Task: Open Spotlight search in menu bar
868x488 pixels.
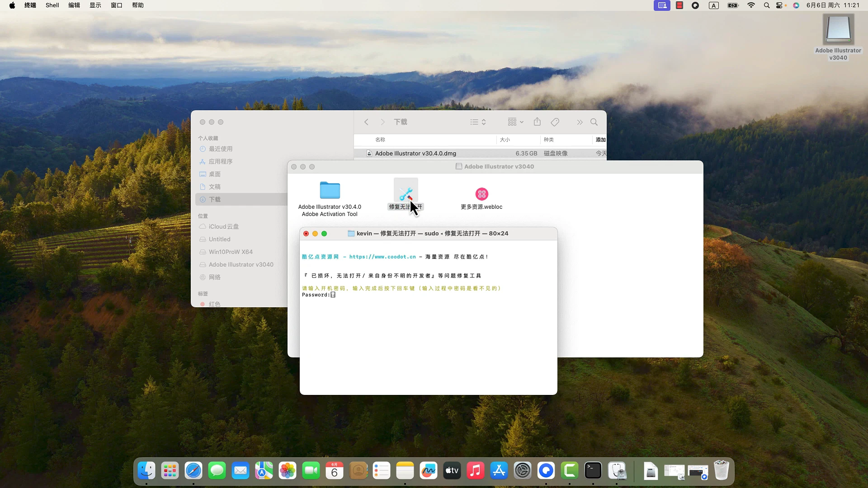Action: coord(767,5)
